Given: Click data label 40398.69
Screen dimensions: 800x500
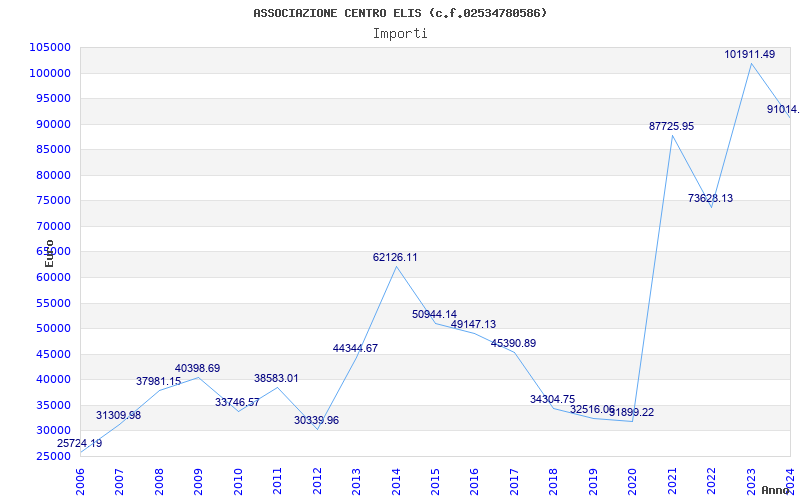Looking at the screenshot, I should tap(197, 368).
